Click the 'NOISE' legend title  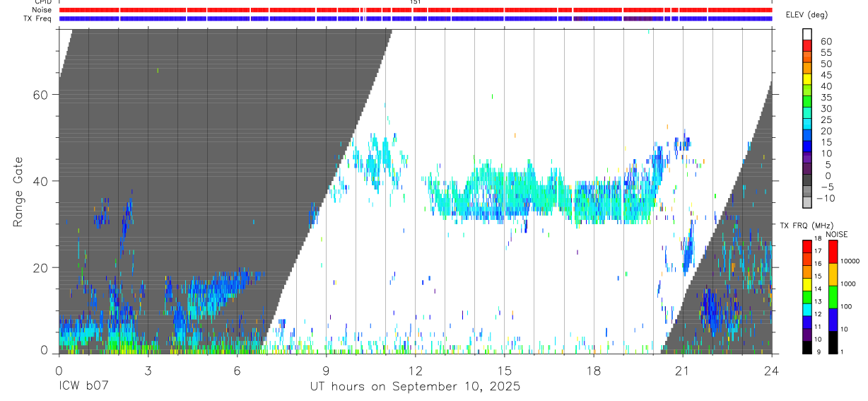pos(835,234)
